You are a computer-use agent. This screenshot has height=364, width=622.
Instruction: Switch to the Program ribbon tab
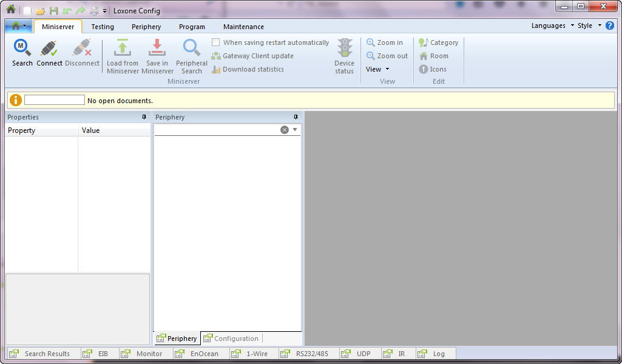[192, 27]
